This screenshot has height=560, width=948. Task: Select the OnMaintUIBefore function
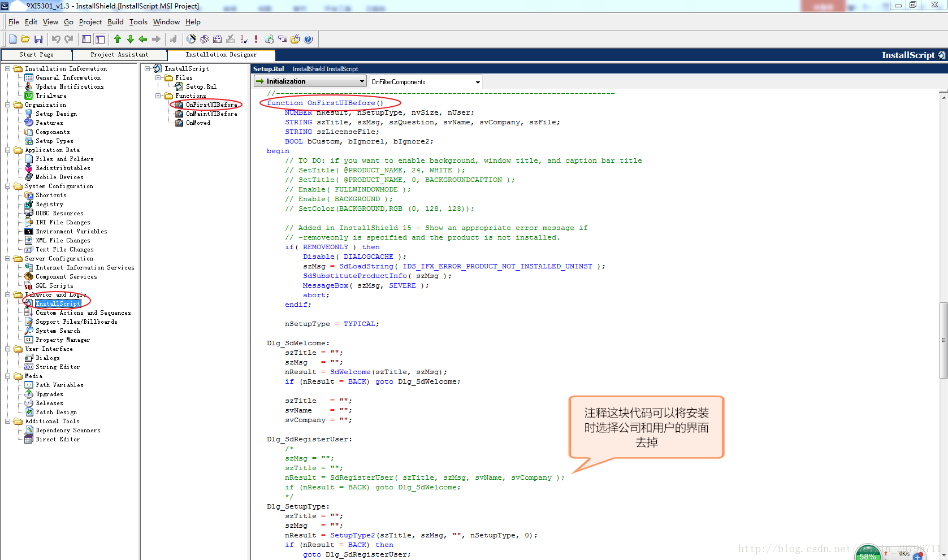pos(211,114)
